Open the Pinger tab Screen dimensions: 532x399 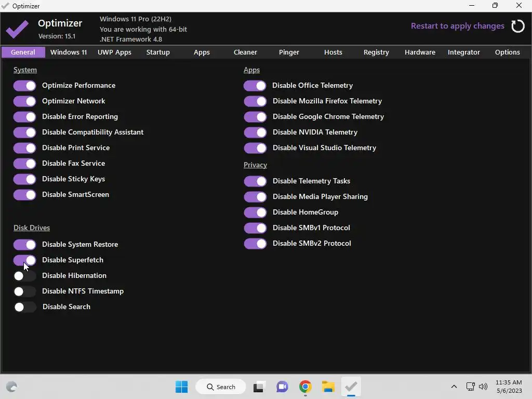[289, 52]
